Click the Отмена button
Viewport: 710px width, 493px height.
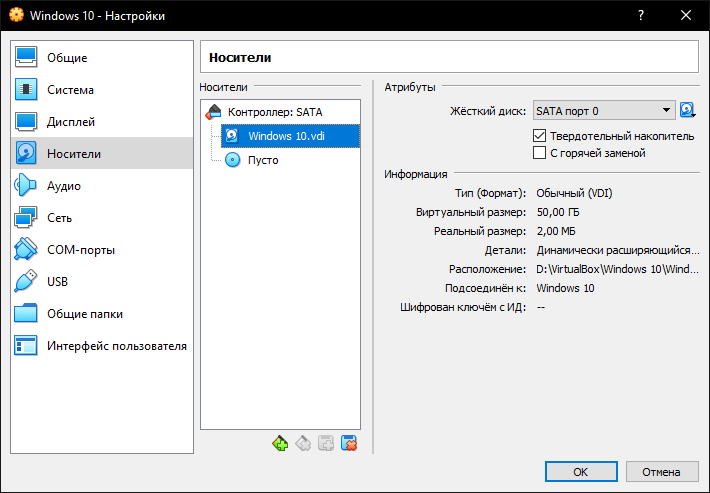point(662,472)
